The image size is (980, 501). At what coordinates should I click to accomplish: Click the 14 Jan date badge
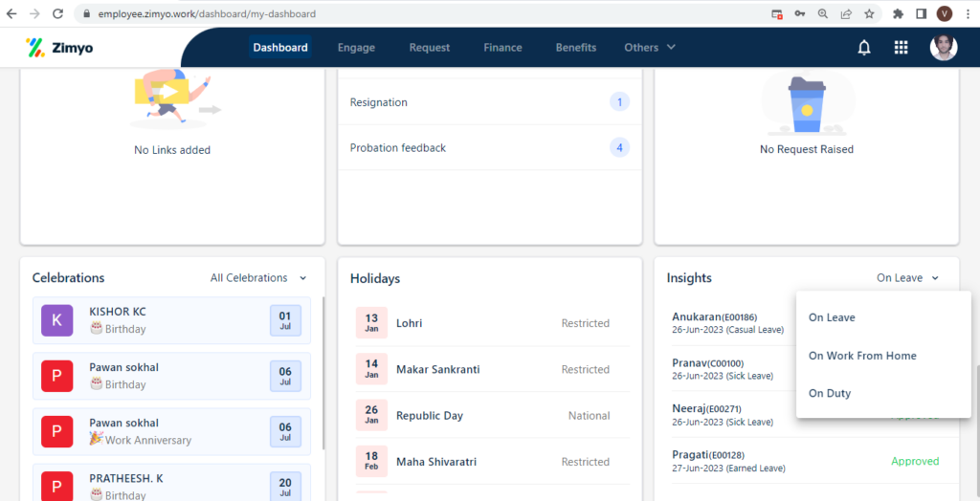click(x=371, y=369)
